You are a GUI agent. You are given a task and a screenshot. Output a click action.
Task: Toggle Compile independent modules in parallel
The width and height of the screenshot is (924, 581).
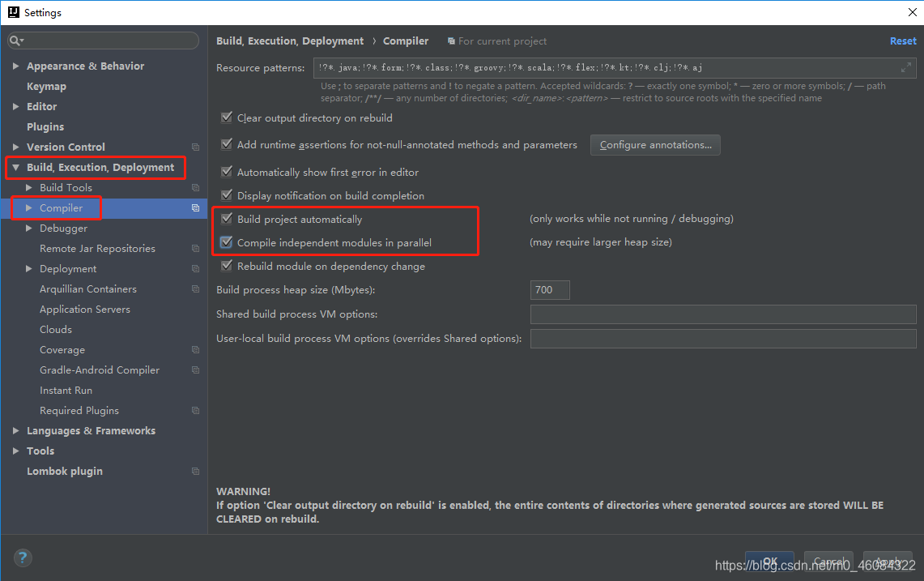pos(226,241)
